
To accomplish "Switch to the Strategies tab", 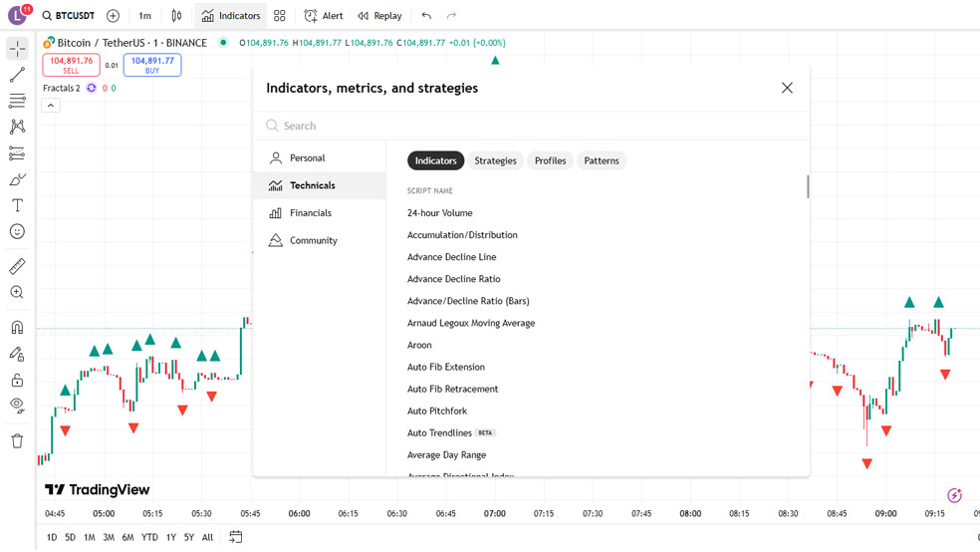I will (495, 160).
